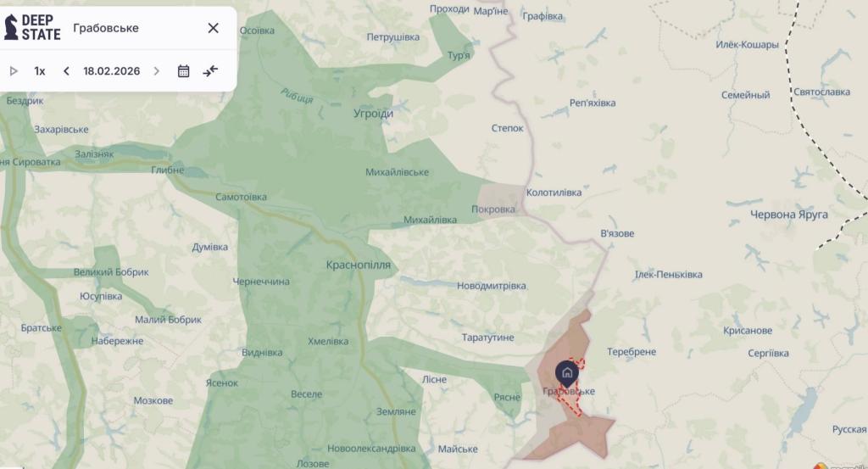Open the calendar date picker
The width and height of the screenshot is (868, 469).
(x=183, y=71)
